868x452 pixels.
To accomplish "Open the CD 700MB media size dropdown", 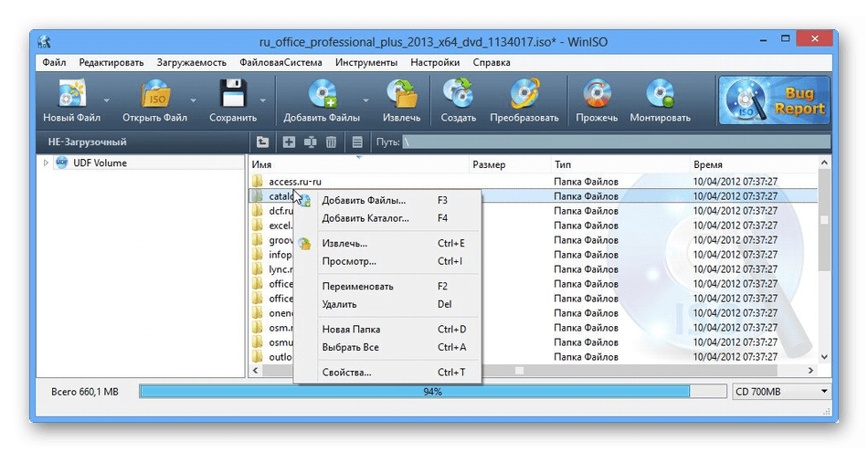I will 780,392.
